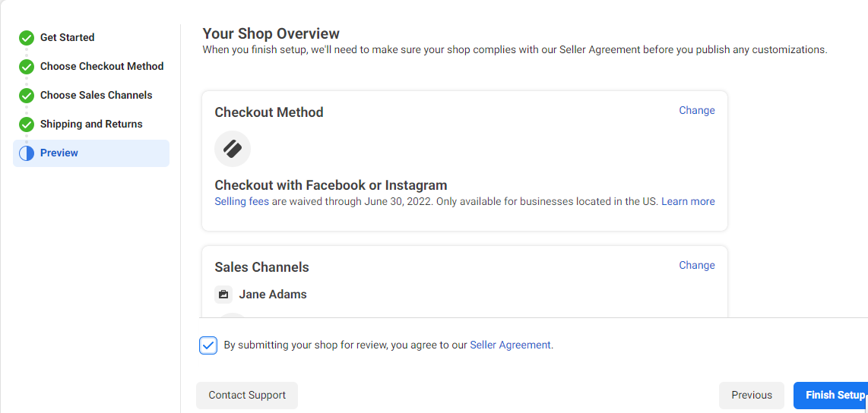This screenshot has height=413, width=868.
Task: Click the briefcase icon next to Jane Adams
Action: click(223, 295)
